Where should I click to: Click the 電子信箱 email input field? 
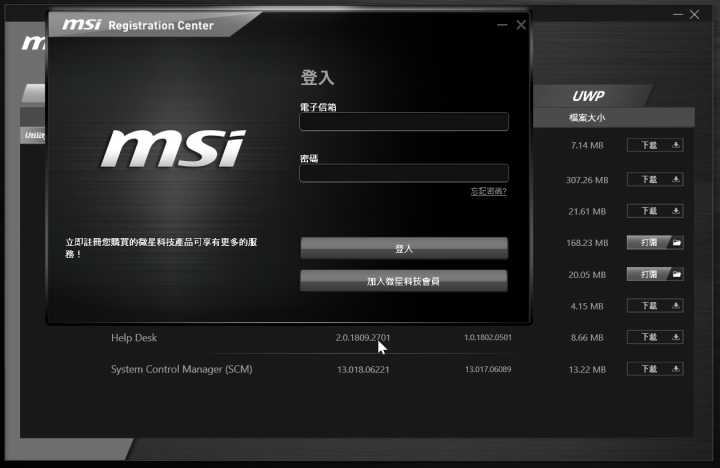(404, 122)
